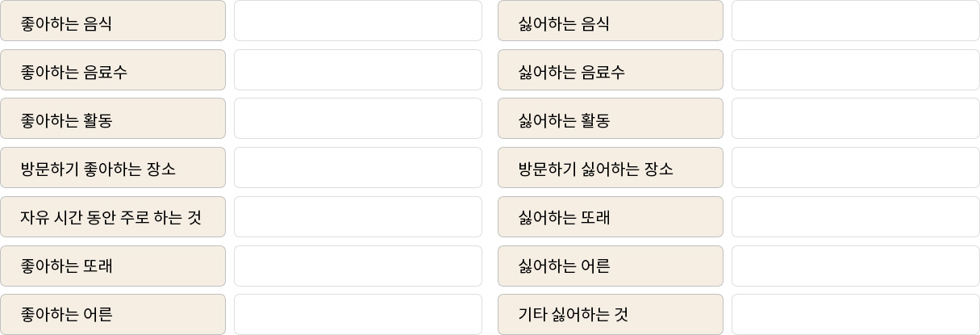Select the 싫어하는 또래 text field
Image resolution: width=980 pixels, height=335 pixels.
coord(856,216)
